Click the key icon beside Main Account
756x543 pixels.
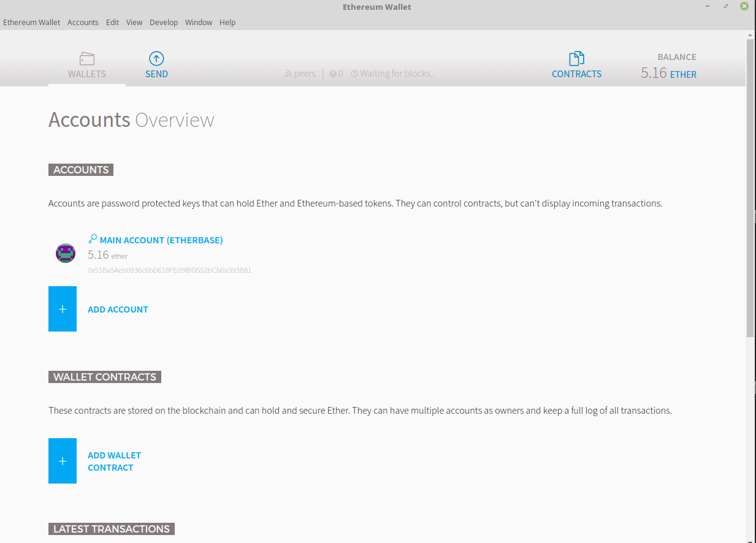pos(93,239)
